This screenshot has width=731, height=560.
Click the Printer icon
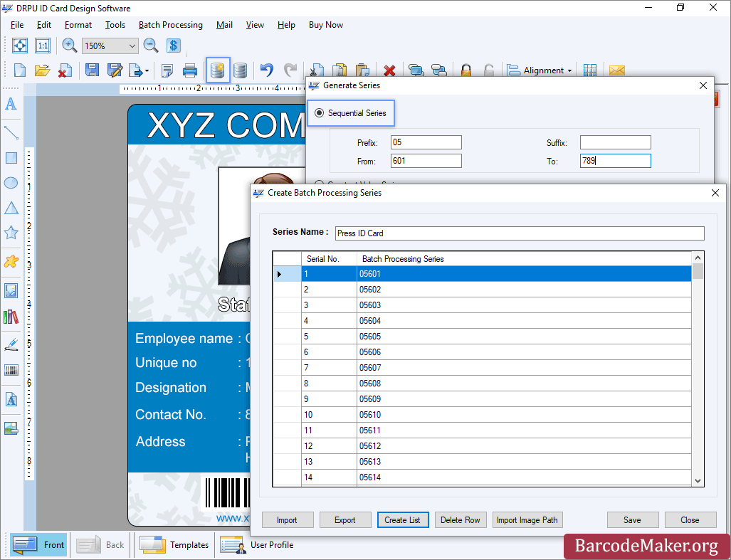(190, 70)
